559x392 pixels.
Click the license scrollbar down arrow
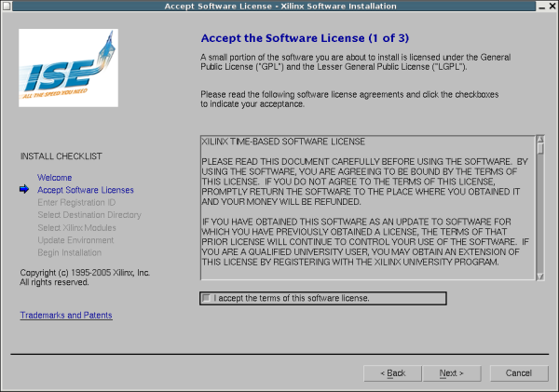pyautogui.click(x=539, y=274)
